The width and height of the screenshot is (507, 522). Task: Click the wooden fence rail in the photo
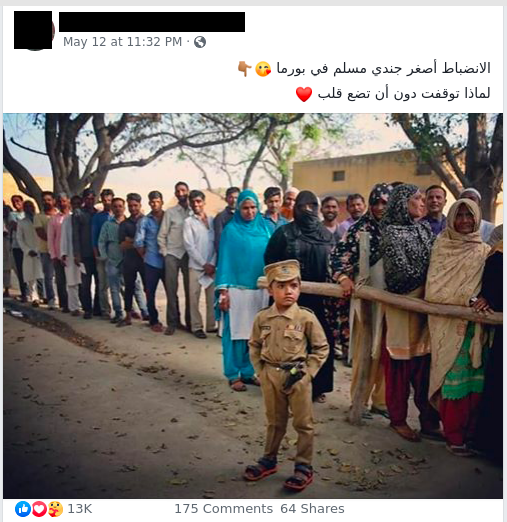click(380, 298)
